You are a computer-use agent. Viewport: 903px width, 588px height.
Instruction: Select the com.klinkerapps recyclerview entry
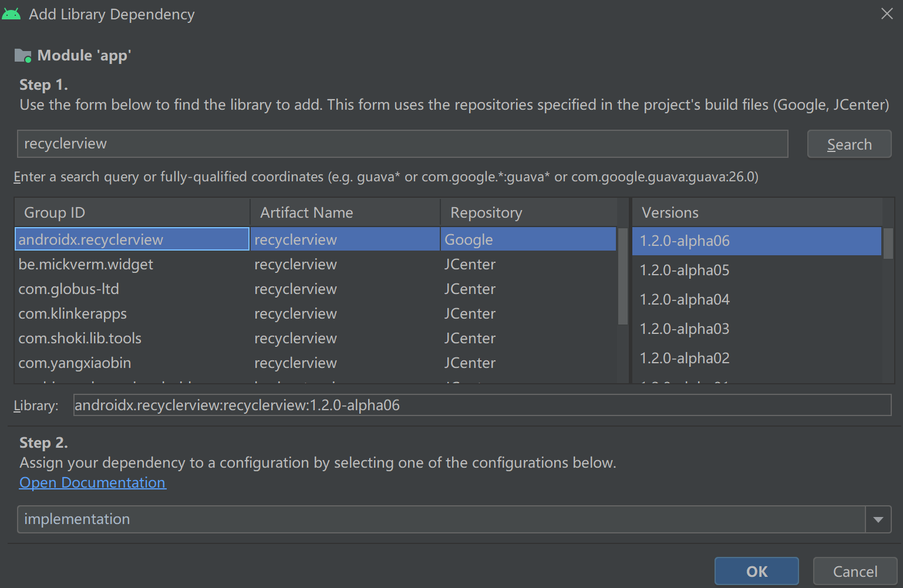click(x=132, y=313)
